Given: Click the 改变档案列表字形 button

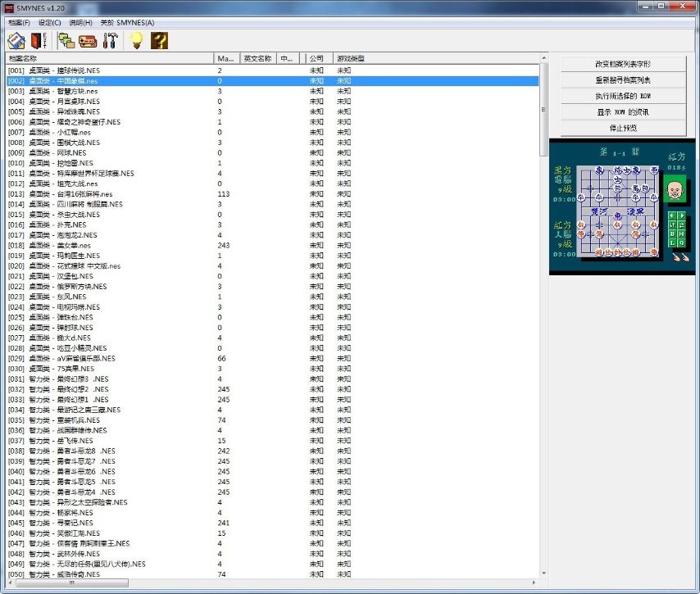Looking at the screenshot, I should tap(623, 64).
